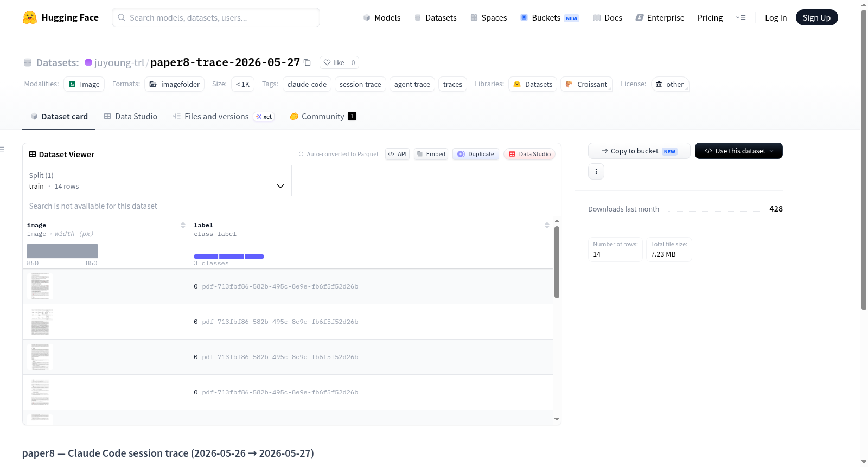This screenshot has height=467, width=868.
Task: Filter by imagefolder format tag
Action: 175,84
